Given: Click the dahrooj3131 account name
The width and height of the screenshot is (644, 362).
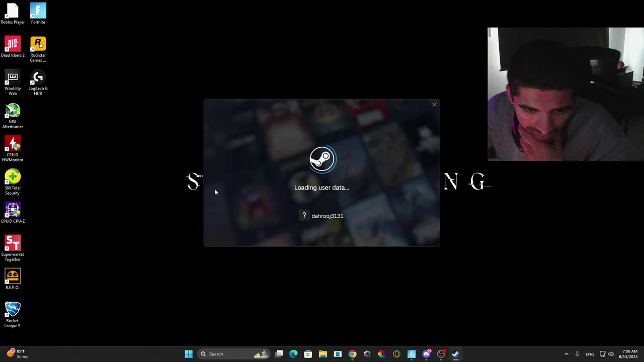Looking at the screenshot, I should pyautogui.click(x=327, y=216).
